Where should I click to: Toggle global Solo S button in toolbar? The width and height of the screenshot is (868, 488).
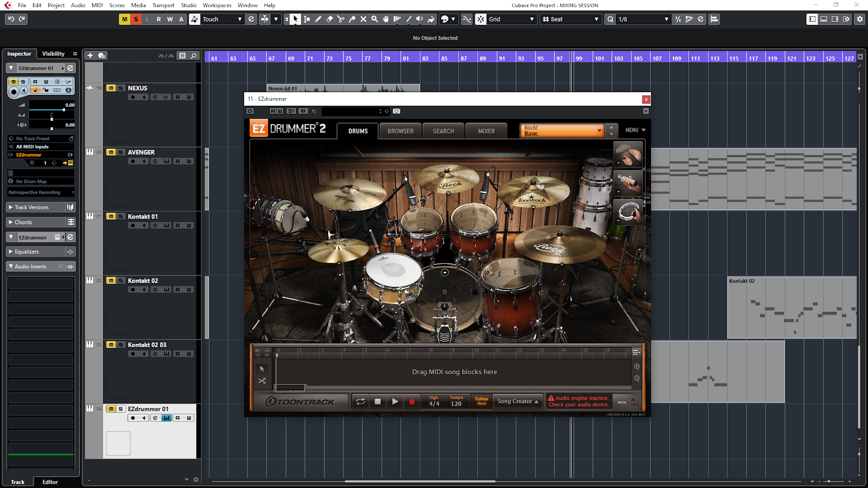click(x=136, y=19)
